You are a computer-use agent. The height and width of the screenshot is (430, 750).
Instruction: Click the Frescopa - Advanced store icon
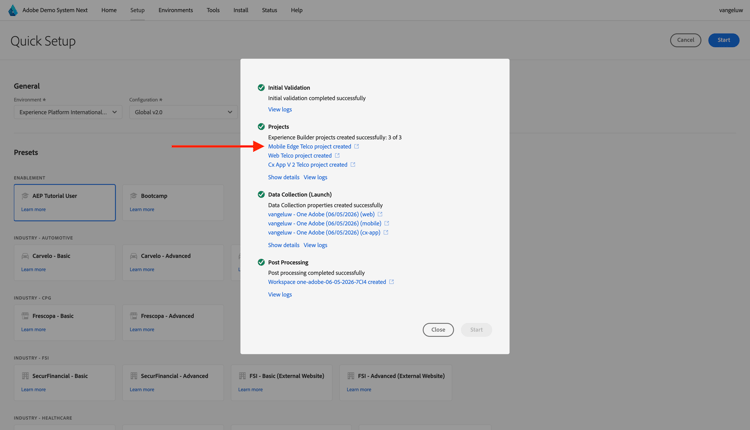pyautogui.click(x=133, y=316)
